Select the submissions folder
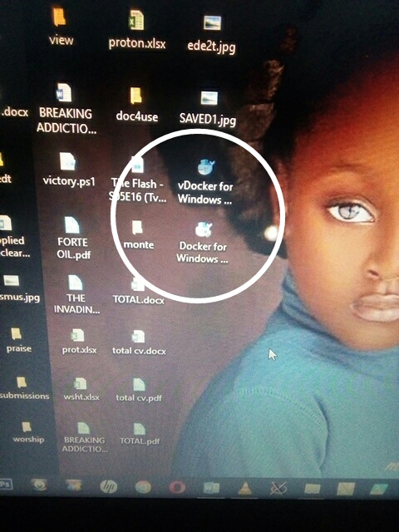 [24, 388]
